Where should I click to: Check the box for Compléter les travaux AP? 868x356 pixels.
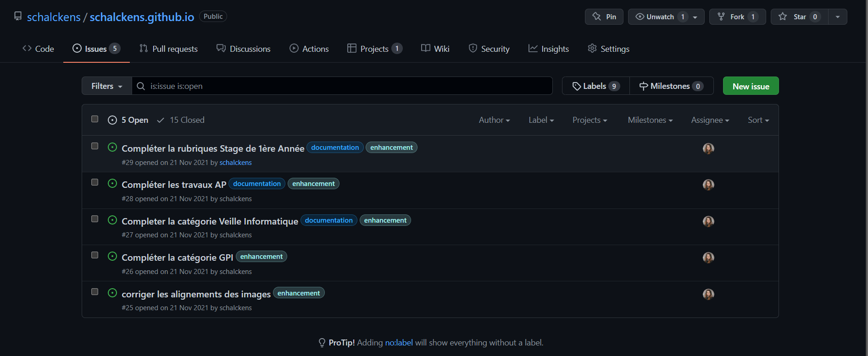(x=95, y=182)
